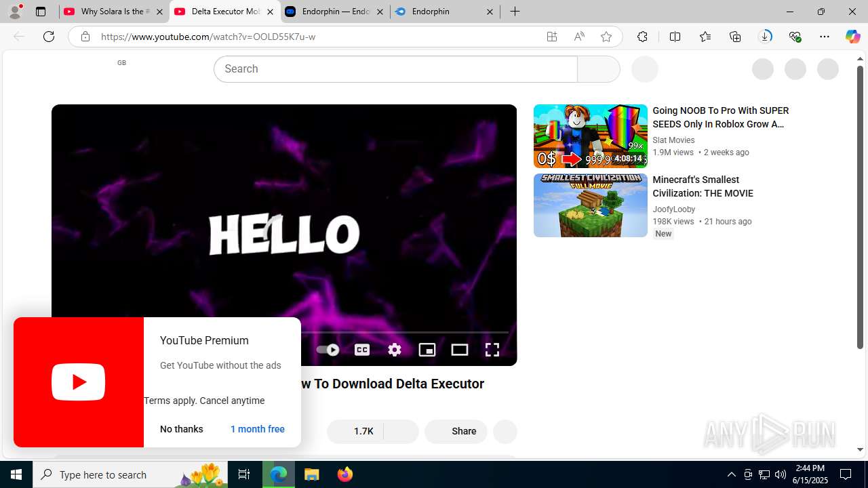Decline with No thanks button

point(182,429)
